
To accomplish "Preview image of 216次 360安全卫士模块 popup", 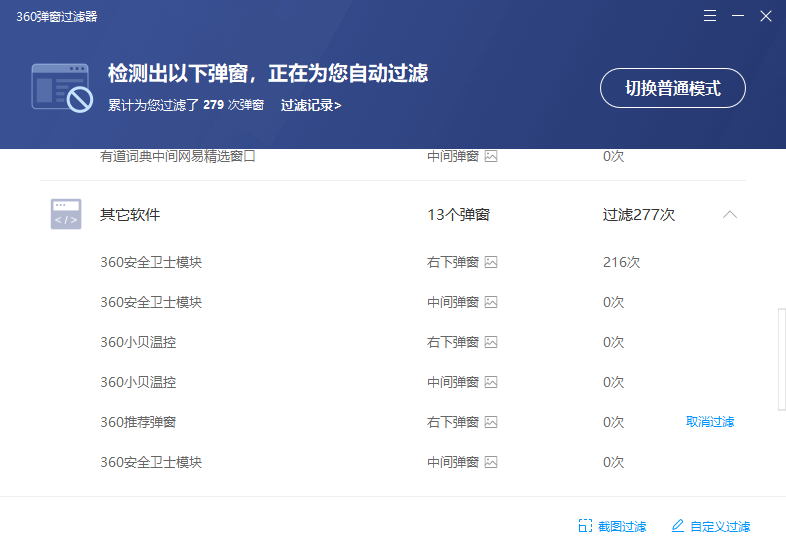I will (x=491, y=262).
